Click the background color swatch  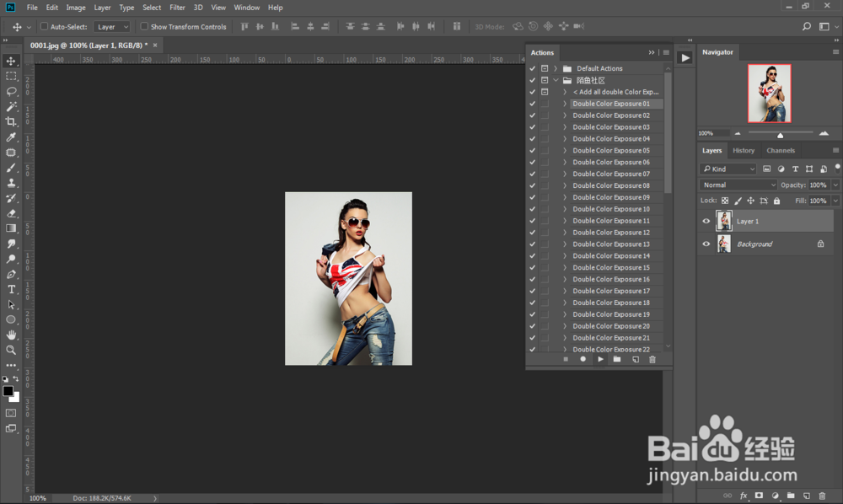coord(16,398)
